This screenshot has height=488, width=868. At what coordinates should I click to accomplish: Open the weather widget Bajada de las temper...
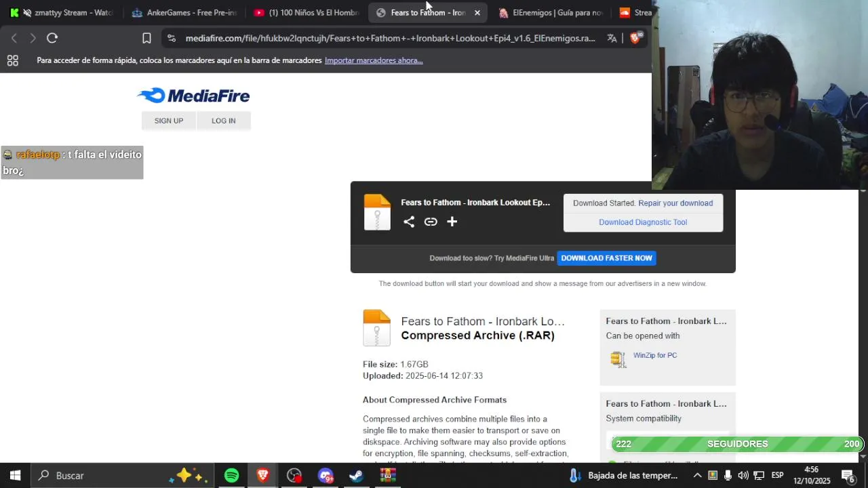(x=624, y=475)
